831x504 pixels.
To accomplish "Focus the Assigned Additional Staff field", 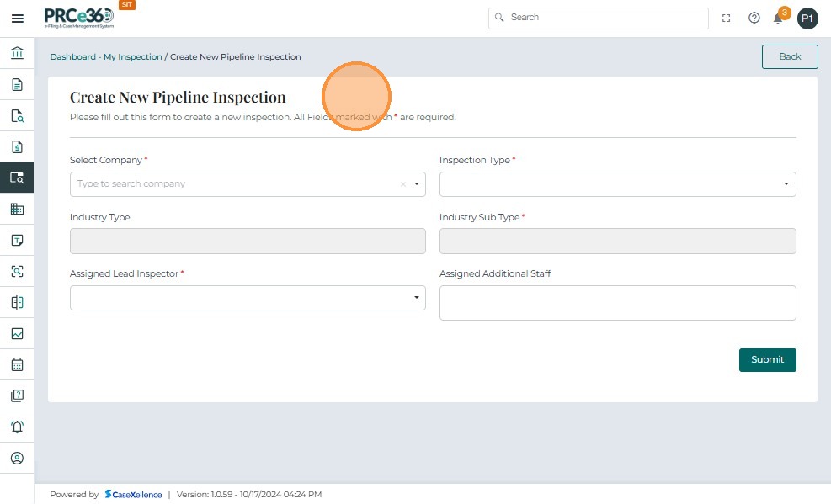I will (x=617, y=303).
